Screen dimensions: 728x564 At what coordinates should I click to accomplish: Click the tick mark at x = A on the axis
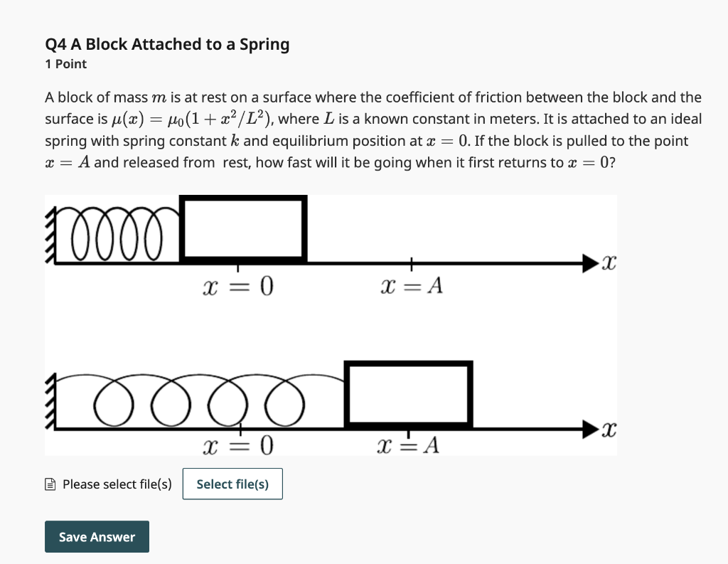tap(412, 262)
